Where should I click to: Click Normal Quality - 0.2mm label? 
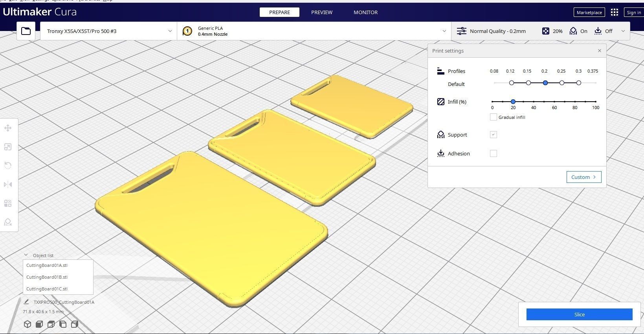click(x=498, y=31)
